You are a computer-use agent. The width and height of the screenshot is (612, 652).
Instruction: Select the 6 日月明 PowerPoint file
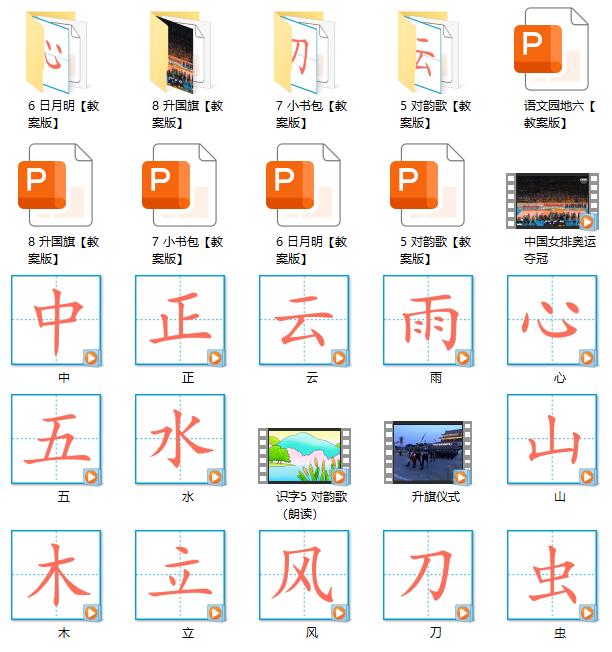[x=304, y=186]
